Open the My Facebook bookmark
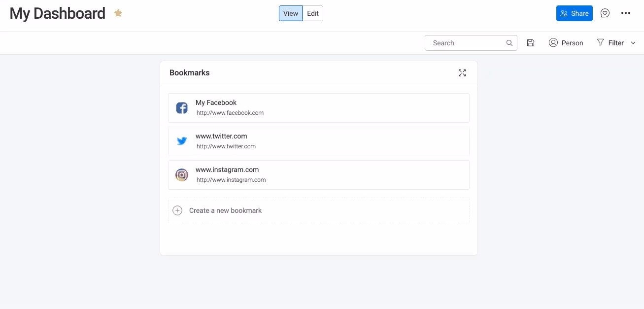 pos(319,108)
